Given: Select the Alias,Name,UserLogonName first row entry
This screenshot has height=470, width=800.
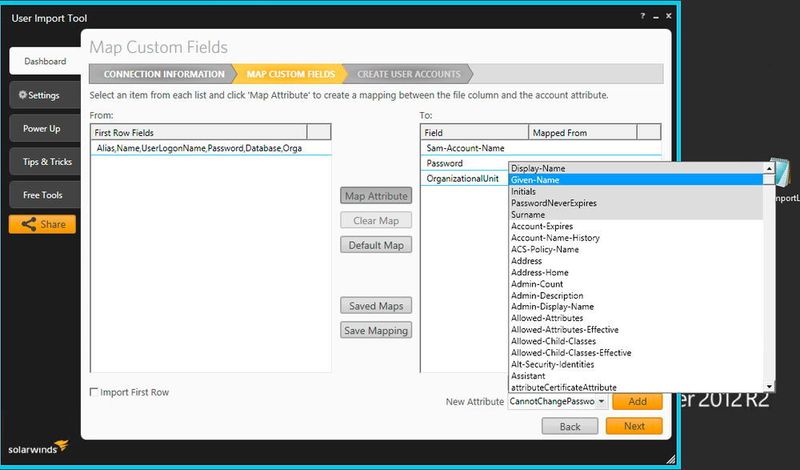Looking at the screenshot, I should pyautogui.click(x=211, y=148).
